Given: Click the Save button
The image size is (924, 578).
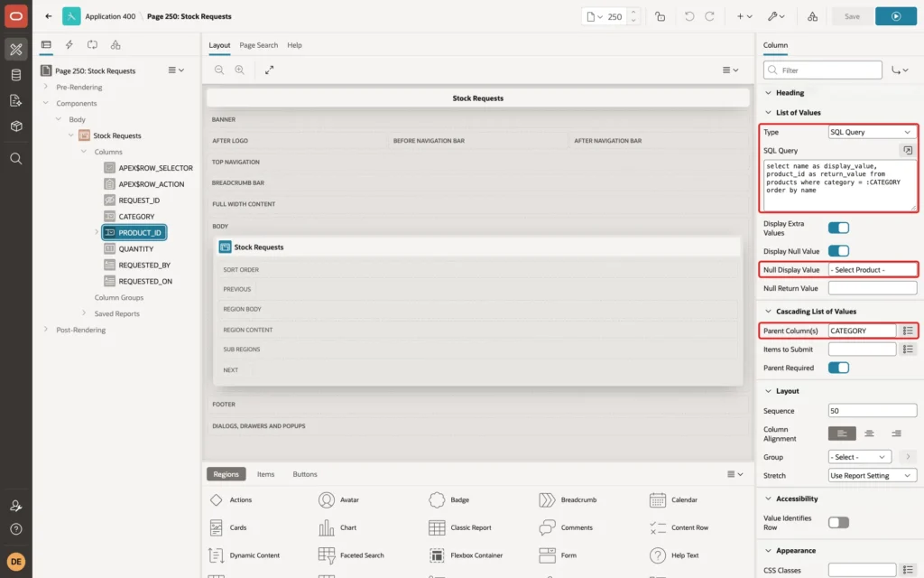Looking at the screenshot, I should click(x=852, y=16).
